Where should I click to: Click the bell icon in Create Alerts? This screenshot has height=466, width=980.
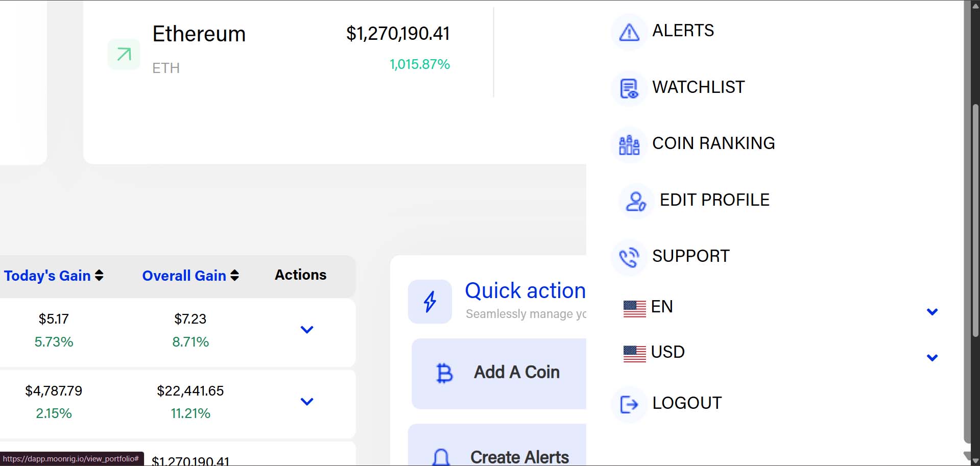click(441, 457)
